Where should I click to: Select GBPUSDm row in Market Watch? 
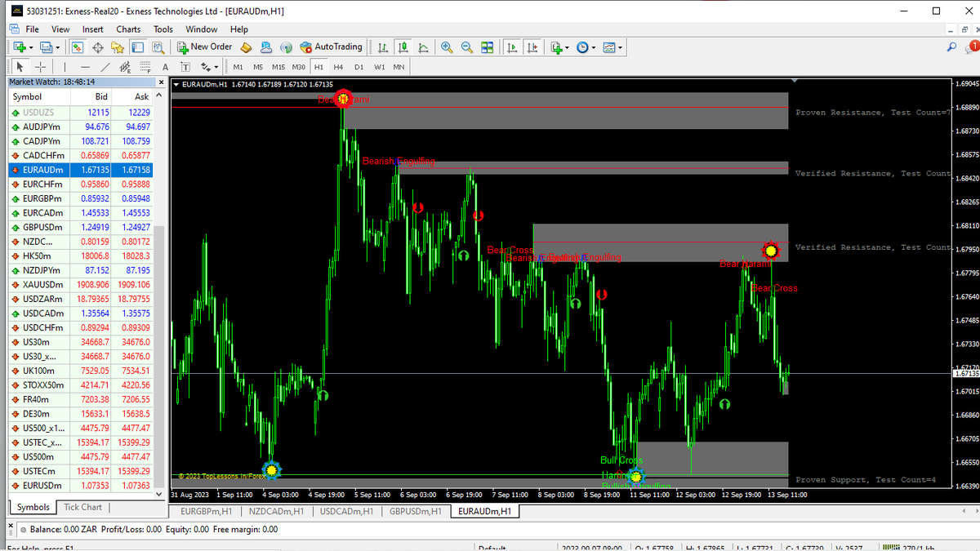(80, 227)
